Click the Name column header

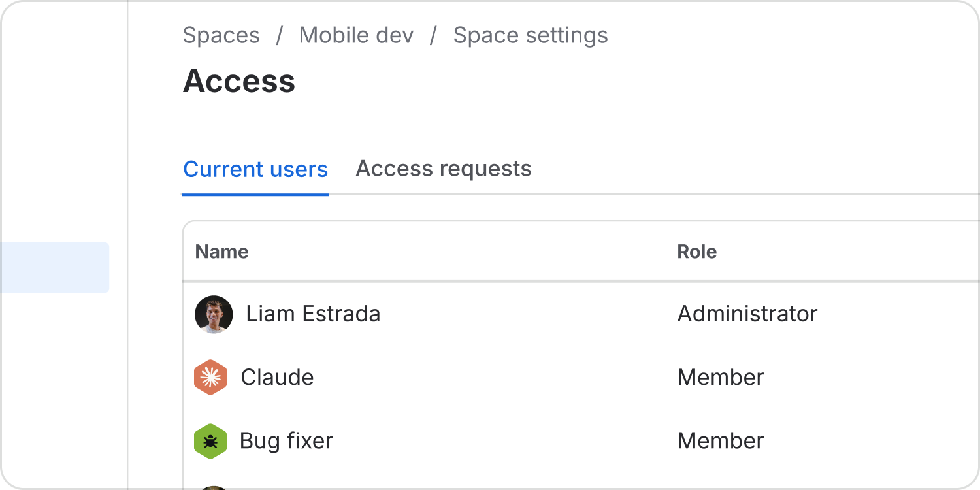(222, 252)
